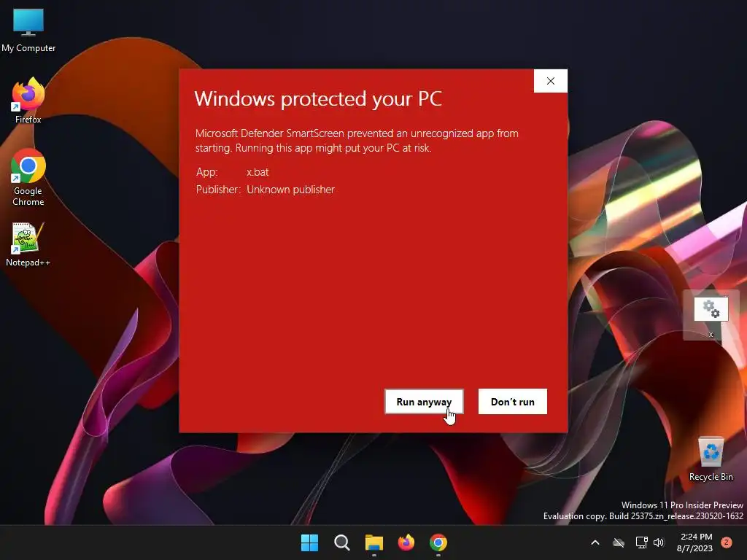Open taskbar Search
This screenshot has height=560, width=747.
(342, 542)
